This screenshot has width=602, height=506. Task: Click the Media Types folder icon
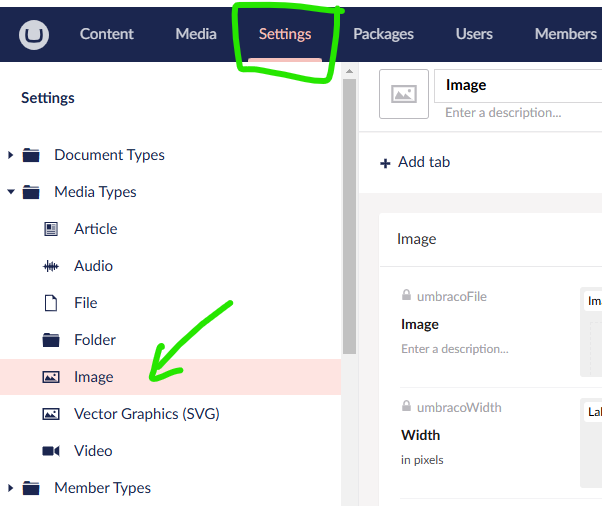click(31, 192)
